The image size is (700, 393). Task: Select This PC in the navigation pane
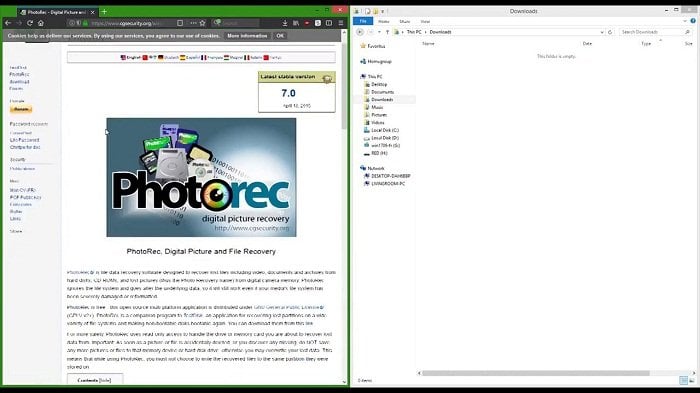371,77
